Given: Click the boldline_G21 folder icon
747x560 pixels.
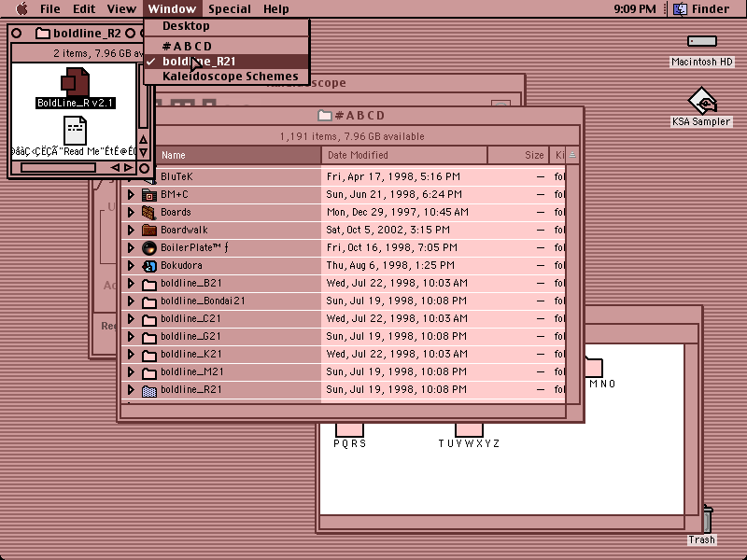Looking at the screenshot, I should tap(149, 337).
